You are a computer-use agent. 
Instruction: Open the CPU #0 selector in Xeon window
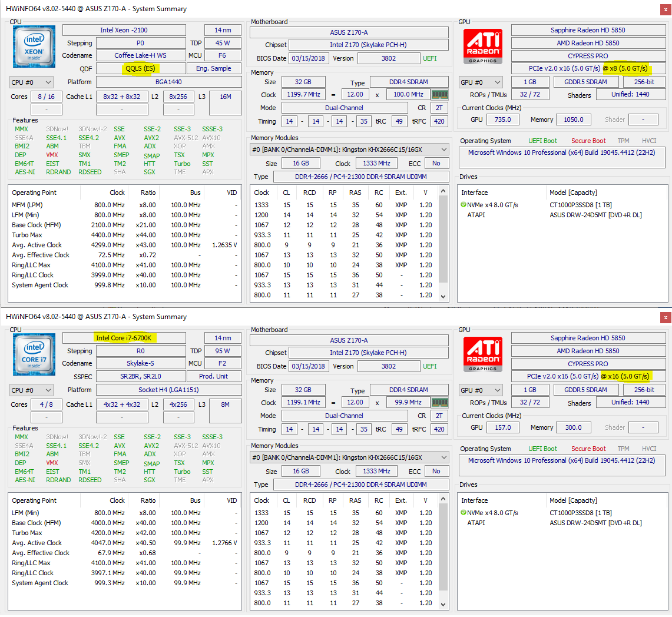click(x=31, y=82)
